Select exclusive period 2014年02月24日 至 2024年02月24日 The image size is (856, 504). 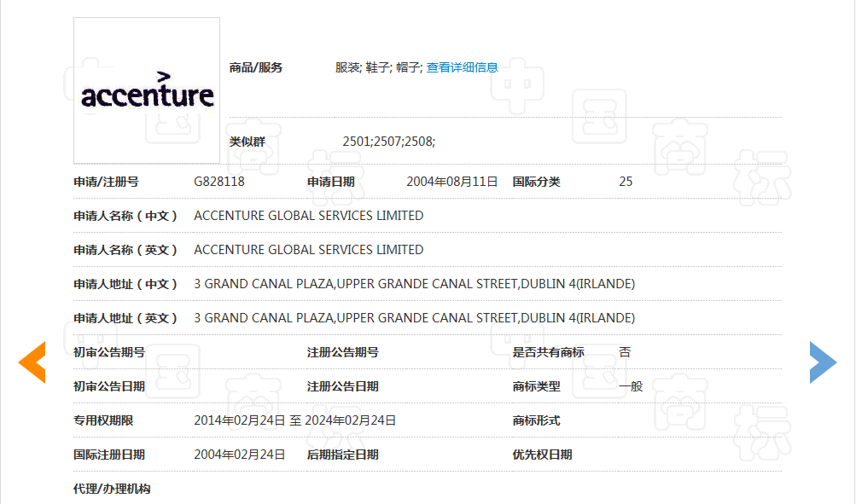(x=294, y=420)
